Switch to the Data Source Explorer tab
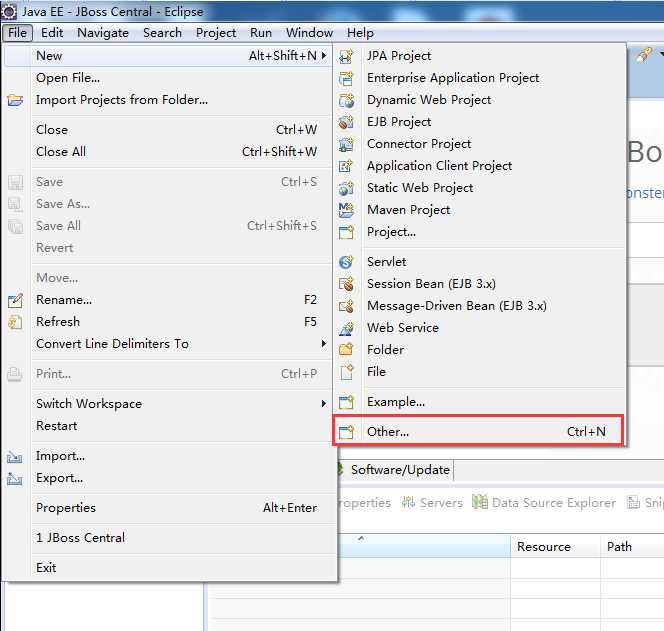Screen dimensions: 664x631 (x=544, y=503)
